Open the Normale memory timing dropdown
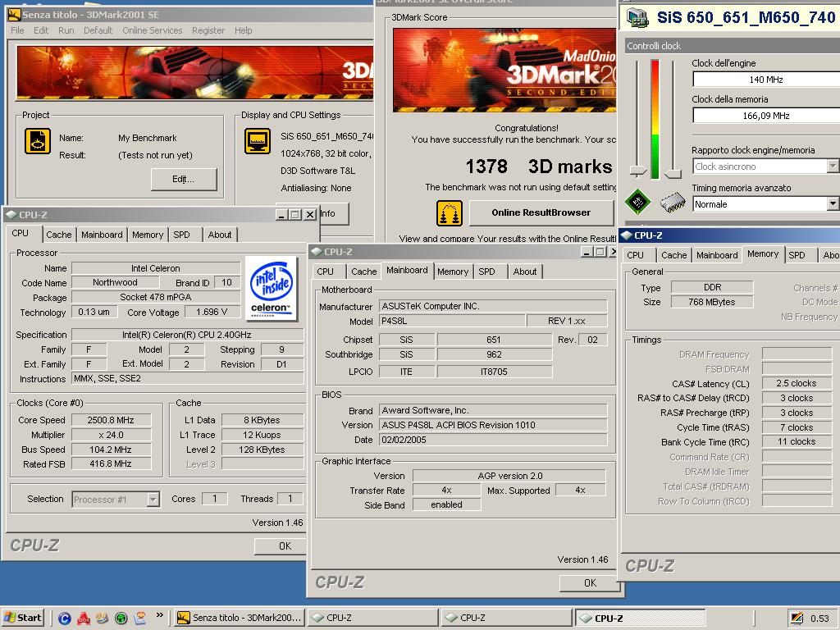840x630 pixels. coord(833,203)
